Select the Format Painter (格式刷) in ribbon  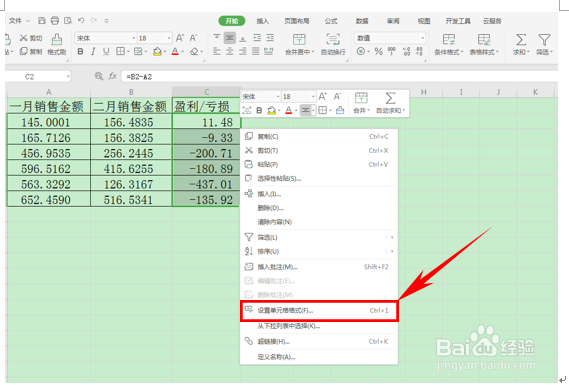(x=57, y=45)
